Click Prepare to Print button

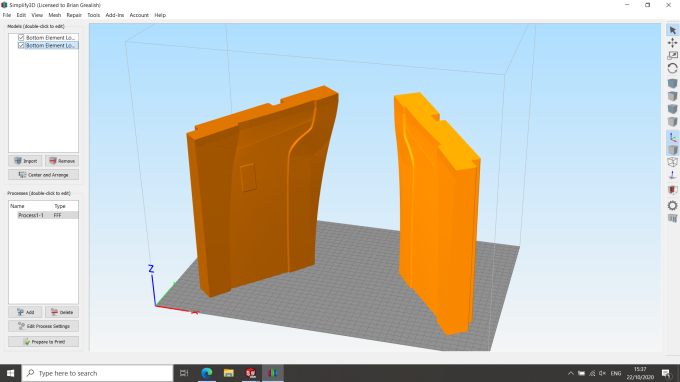coord(43,342)
